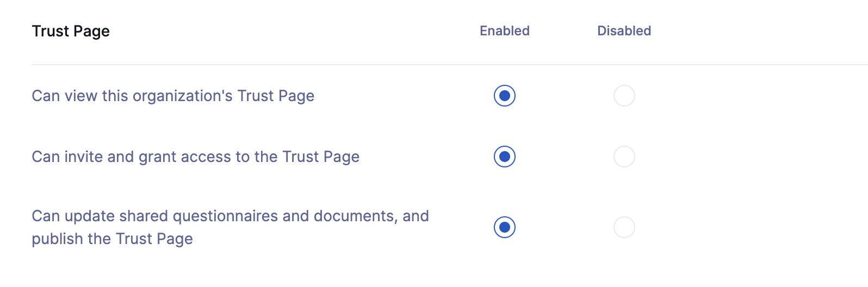This screenshot has height=287, width=868.
Task: Click "Can invite and grant access" label
Action: (x=196, y=157)
